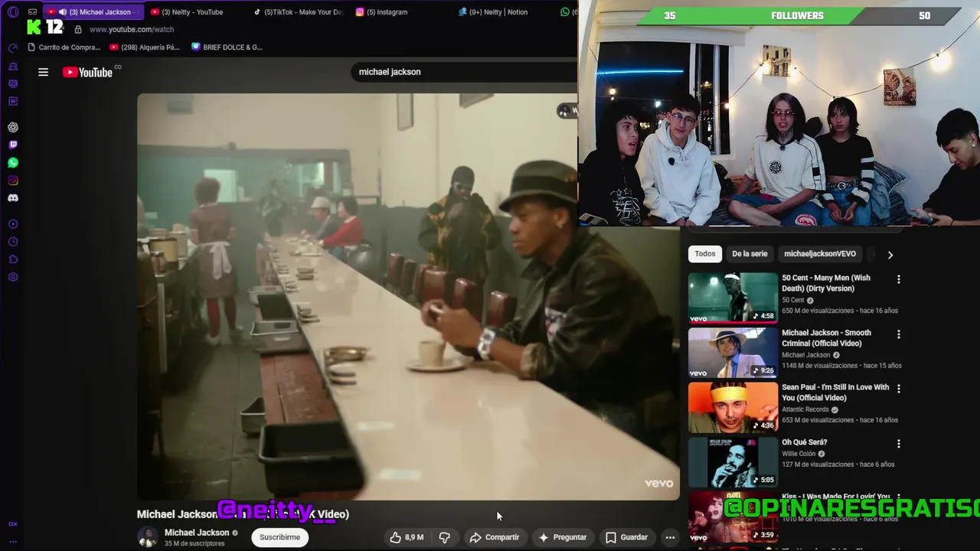This screenshot has width=980, height=551.
Task: Open Sean Paul I'm Still In Love thumbnail
Action: (733, 407)
